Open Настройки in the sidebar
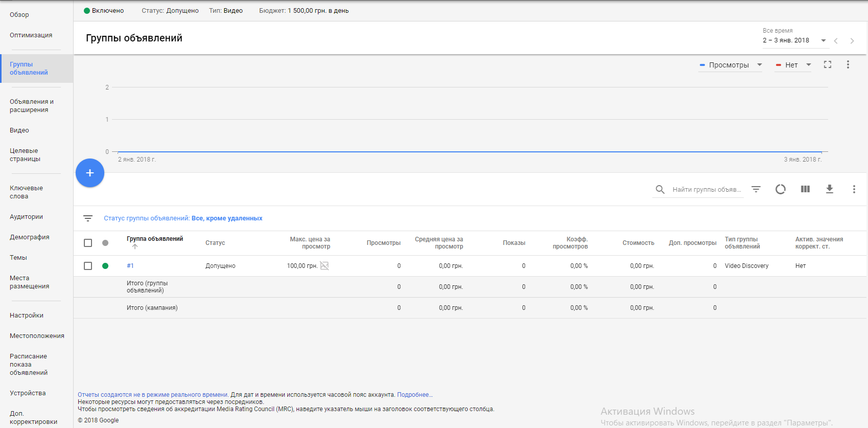 click(x=27, y=316)
